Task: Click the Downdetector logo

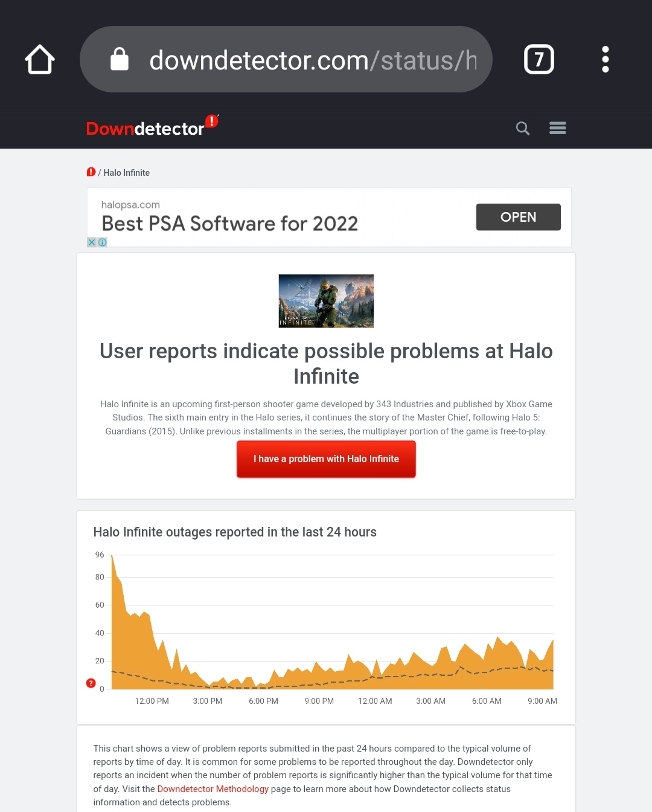Action: (x=152, y=126)
